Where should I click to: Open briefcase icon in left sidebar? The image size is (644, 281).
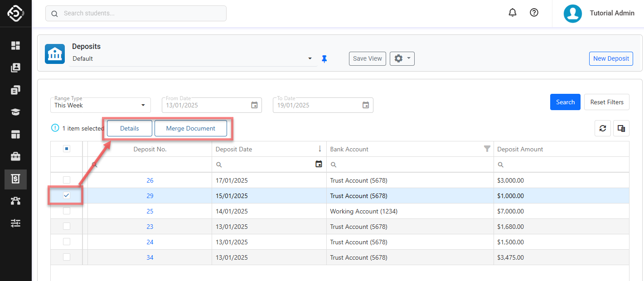[16, 157]
